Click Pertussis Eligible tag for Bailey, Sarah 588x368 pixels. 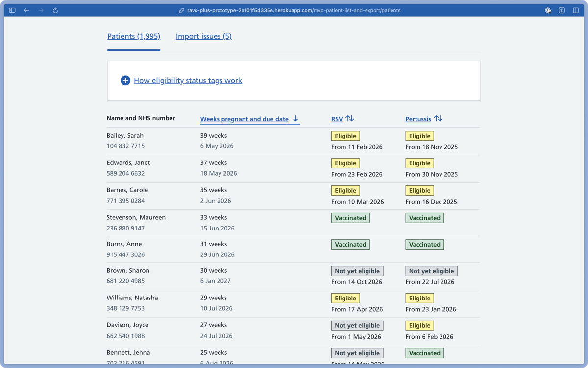[x=420, y=136]
